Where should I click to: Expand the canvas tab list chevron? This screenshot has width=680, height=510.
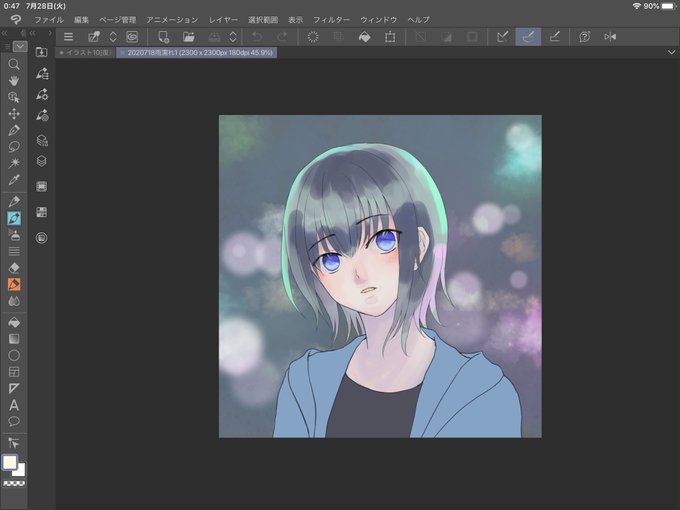(671, 52)
